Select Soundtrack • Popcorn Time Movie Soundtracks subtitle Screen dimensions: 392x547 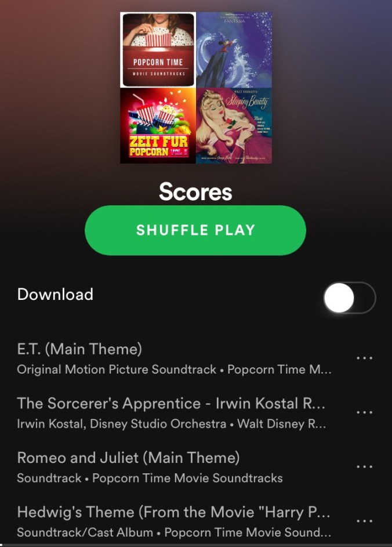[150, 478]
